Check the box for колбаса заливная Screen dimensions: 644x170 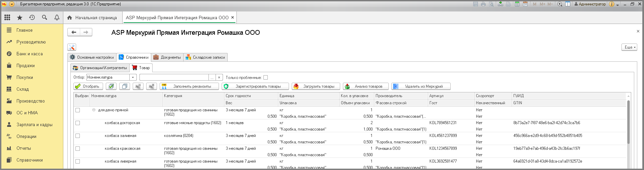[x=77, y=136]
